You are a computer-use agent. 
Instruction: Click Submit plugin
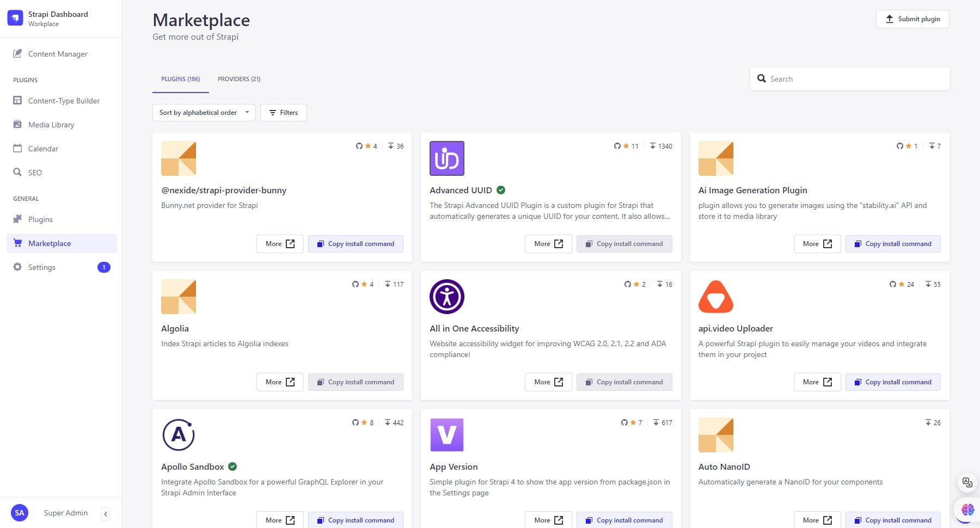point(912,19)
